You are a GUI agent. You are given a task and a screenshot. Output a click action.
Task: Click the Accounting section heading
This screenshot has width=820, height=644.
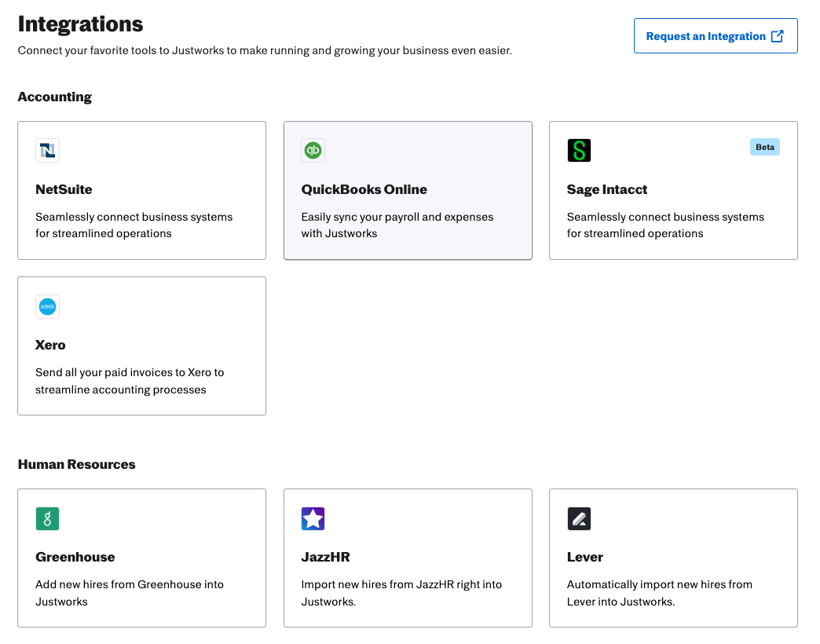tap(55, 97)
